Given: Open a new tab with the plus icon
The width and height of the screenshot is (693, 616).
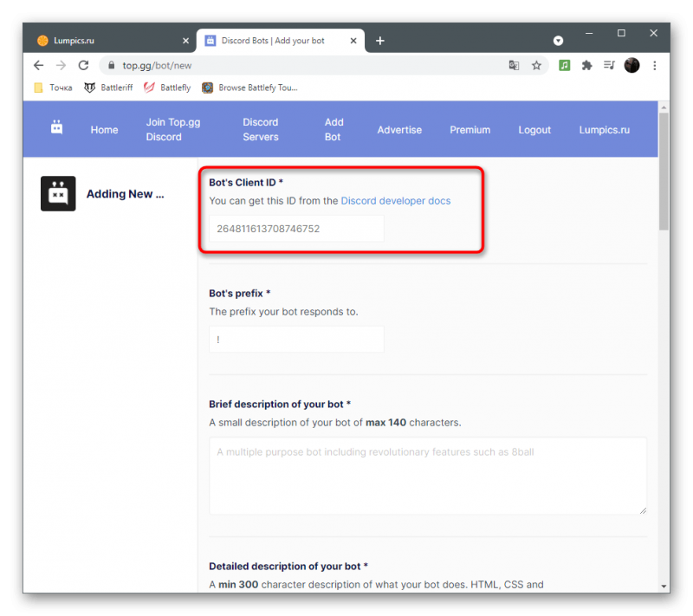Looking at the screenshot, I should coord(380,41).
